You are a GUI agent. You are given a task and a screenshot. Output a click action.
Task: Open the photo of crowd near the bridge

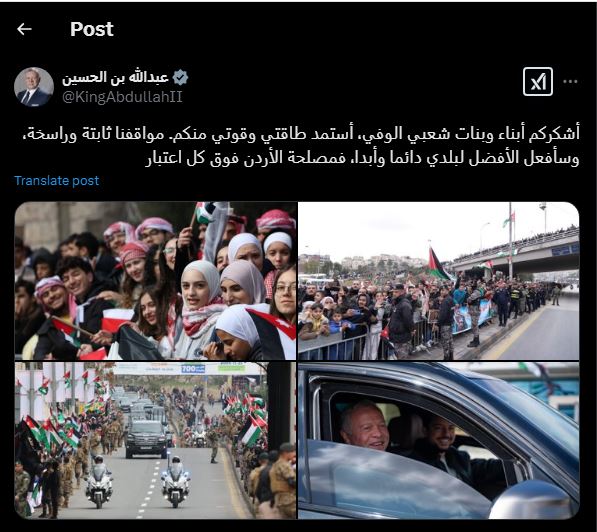tap(439, 281)
